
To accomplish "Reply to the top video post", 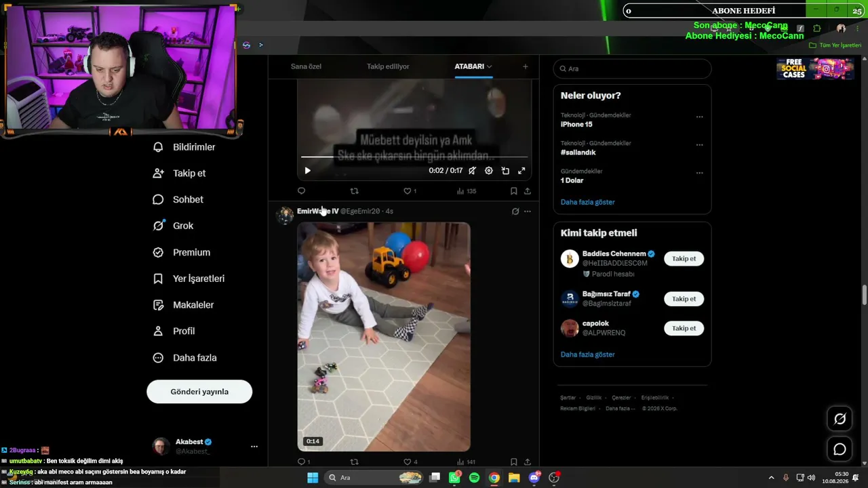I will 302,191.
